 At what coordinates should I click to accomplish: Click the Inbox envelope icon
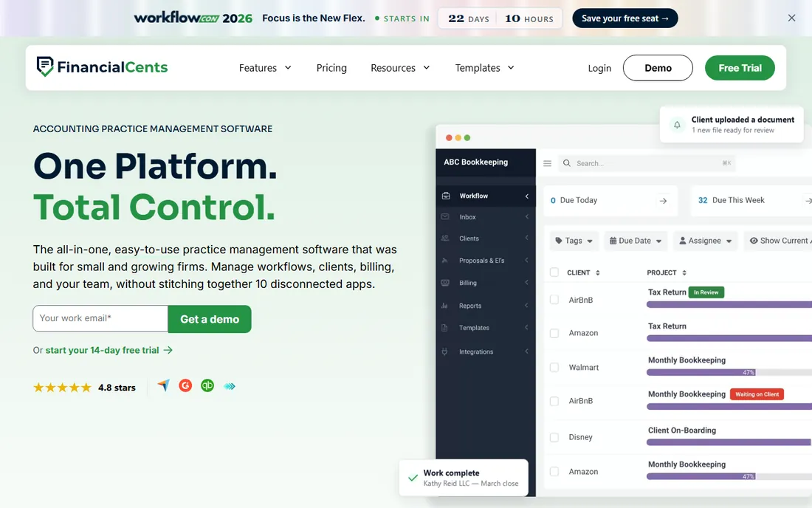[x=445, y=217]
